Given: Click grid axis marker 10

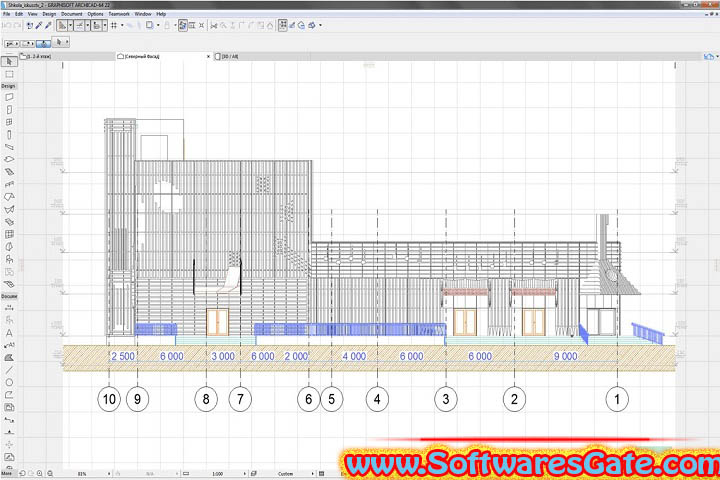Looking at the screenshot, I should tap(109, 399).
